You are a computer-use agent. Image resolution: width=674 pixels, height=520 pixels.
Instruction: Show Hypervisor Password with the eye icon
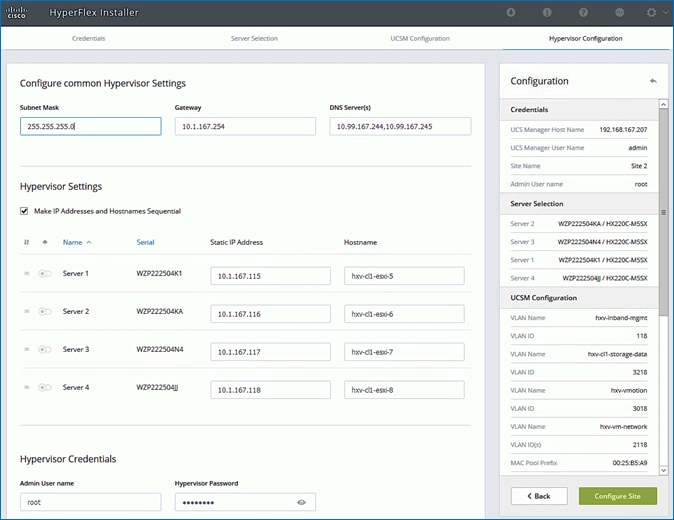[301, 502]
